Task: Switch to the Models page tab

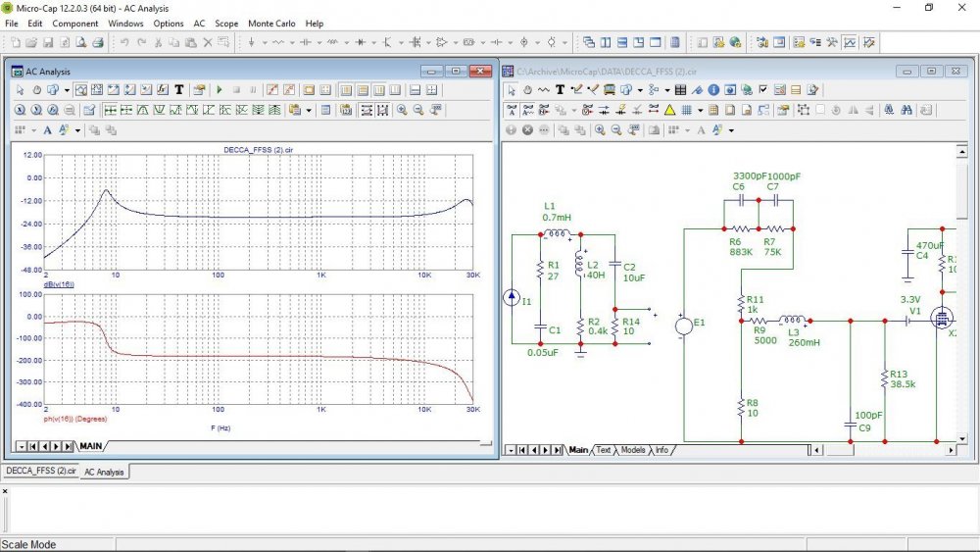Action: pos(633,450)
